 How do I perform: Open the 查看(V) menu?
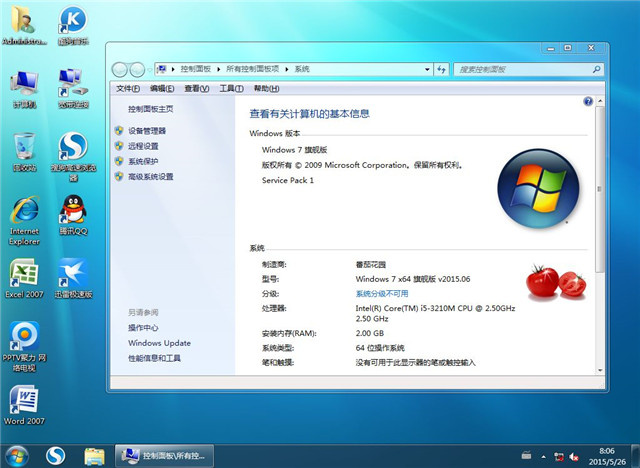click(197, 89)
